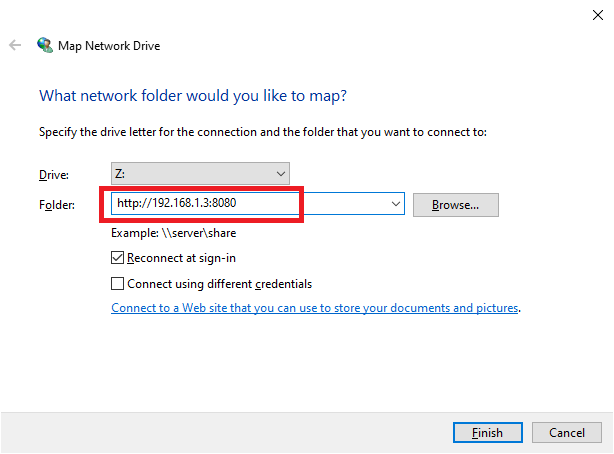Click the "Drive:" label
The image size is (614, 454).
coord(53,174)
